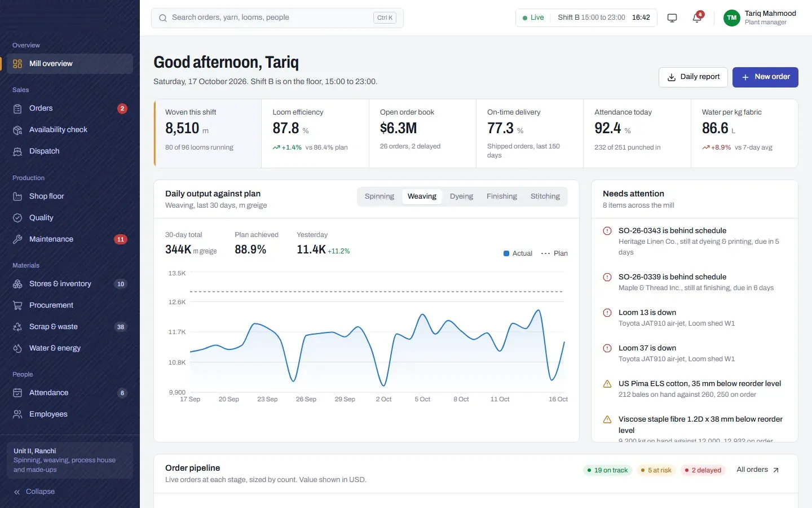Click the Procurement cart icon
Screen dimensions: 812x508
(17, 305)
